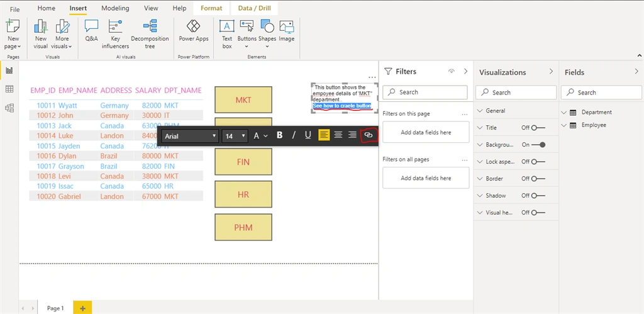Image resolution: width=644 pixels, height=314 pixels.
Task: Switch to Data view in sidebar
Action: pyautogui.click(x=9, y=89)
